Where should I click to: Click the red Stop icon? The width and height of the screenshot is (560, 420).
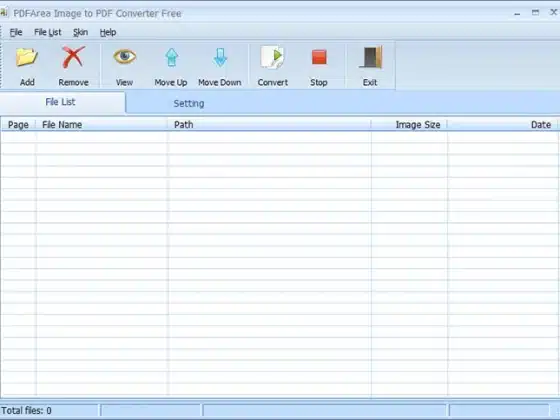(319, 57)
